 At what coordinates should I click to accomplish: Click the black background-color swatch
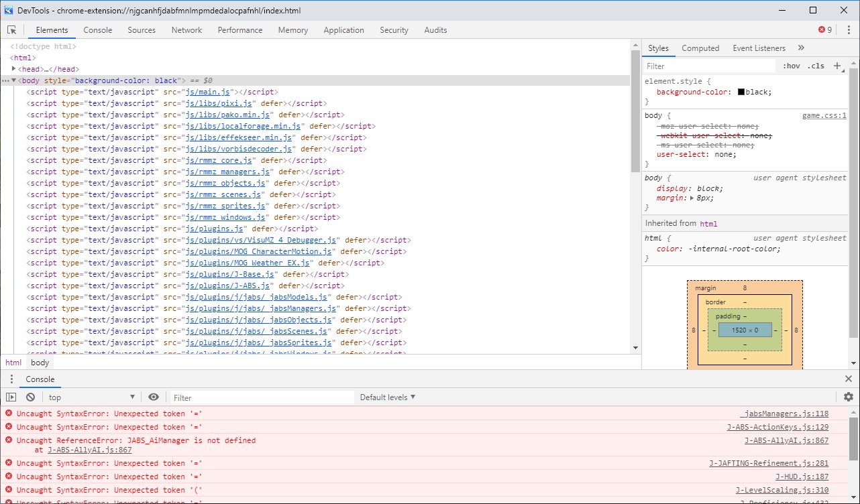(x=741, y=92)
